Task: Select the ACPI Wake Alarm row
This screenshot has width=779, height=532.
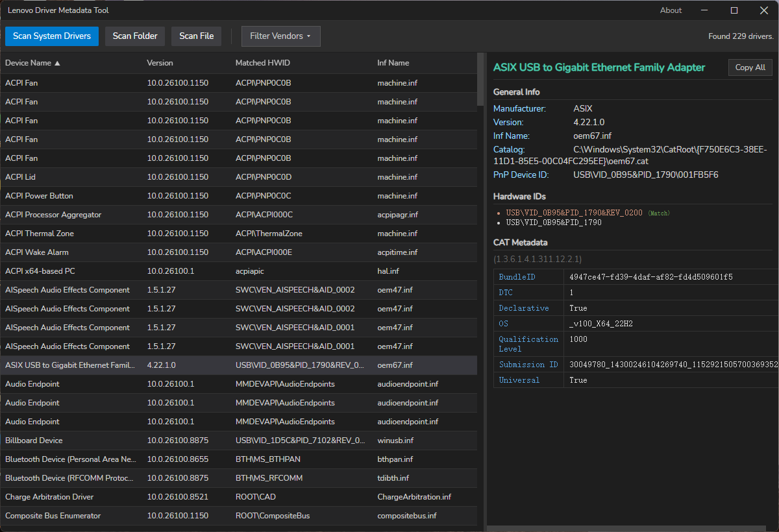Action: (238, 252)
